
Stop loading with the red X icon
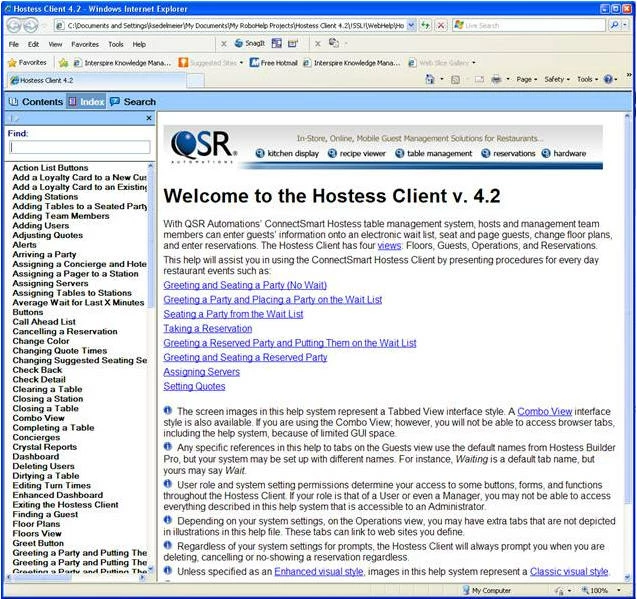(x=441, y=26)
